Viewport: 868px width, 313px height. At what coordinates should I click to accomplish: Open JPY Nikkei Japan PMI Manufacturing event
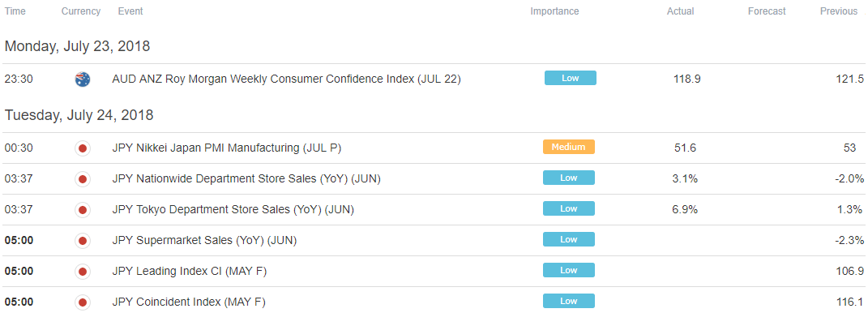pyautogui.click(x=227, y=148)
